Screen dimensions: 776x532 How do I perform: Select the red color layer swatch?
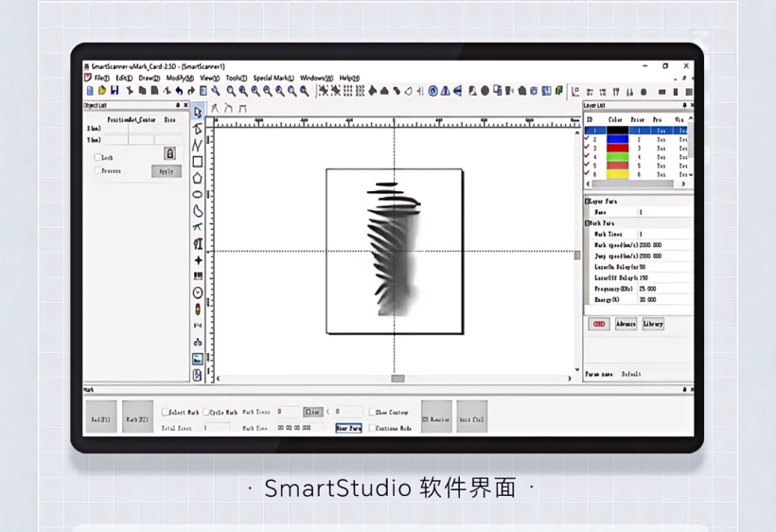point(618,149)
